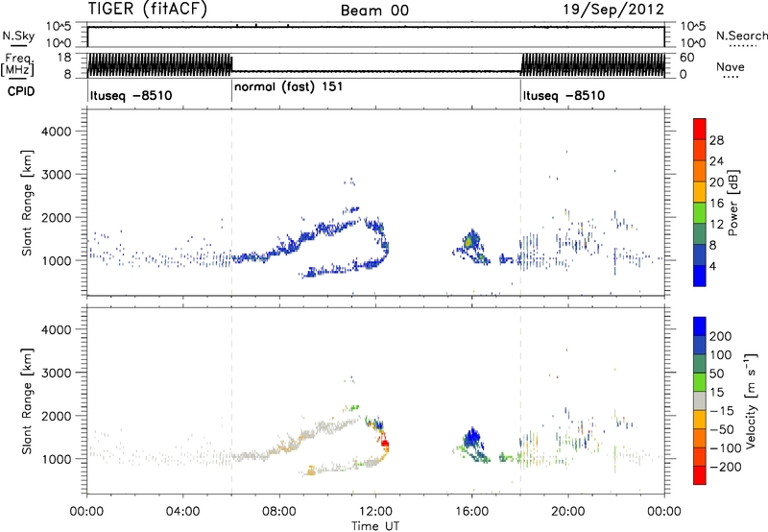This screenshot has height=532, width=768.
Task: Click the green power echo cluster at 16:00 UT
Action: (x=470, y=241)
